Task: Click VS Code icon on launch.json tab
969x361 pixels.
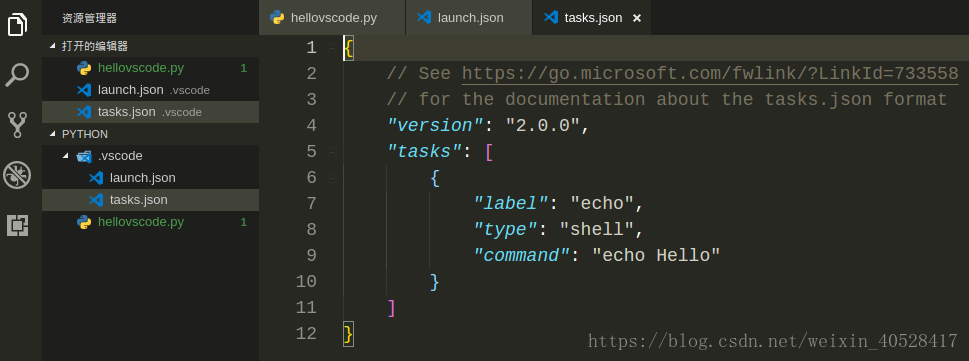Action: click(x=424, y=17)
